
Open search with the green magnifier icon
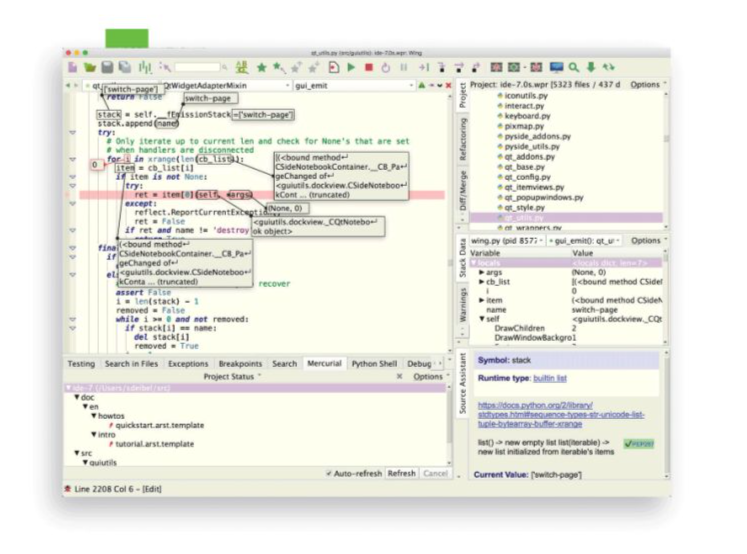pyautogui.click(x=574, y=68)
